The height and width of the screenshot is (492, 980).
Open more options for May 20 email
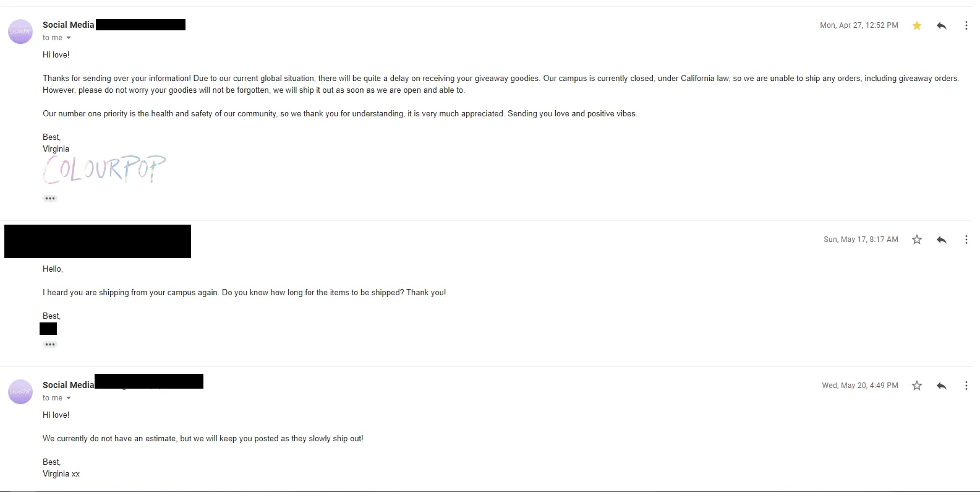click(x=966, y=386)
